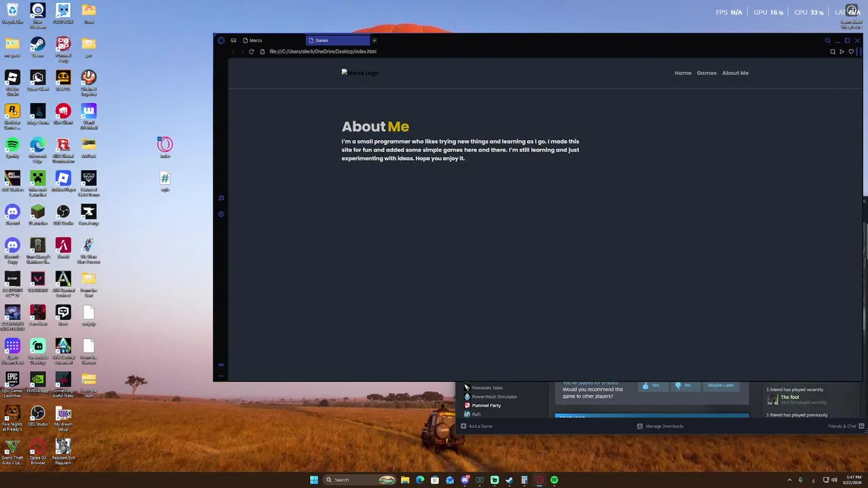Click the taskbar Search box
Viewport: 868px width, 488px height.
tap(359, 480)
